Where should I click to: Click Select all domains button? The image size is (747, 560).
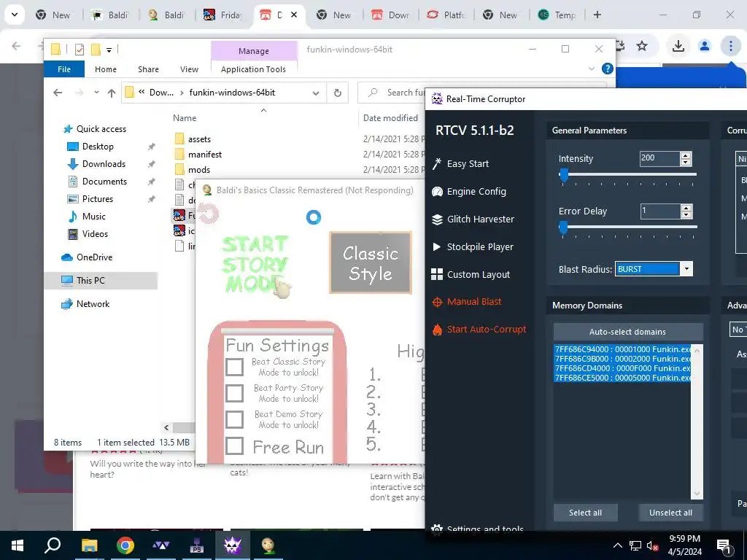pos(585,513)
